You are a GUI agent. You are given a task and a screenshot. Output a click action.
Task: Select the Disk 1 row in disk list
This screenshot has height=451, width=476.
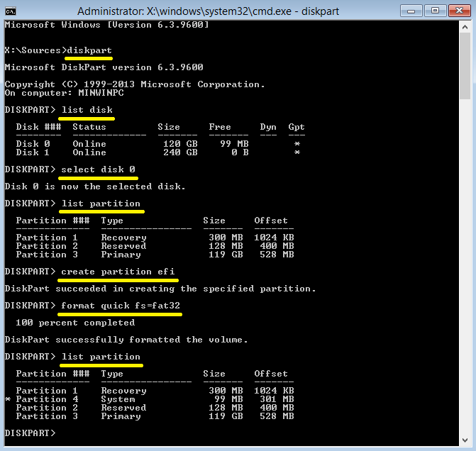[x=157, y=152]
